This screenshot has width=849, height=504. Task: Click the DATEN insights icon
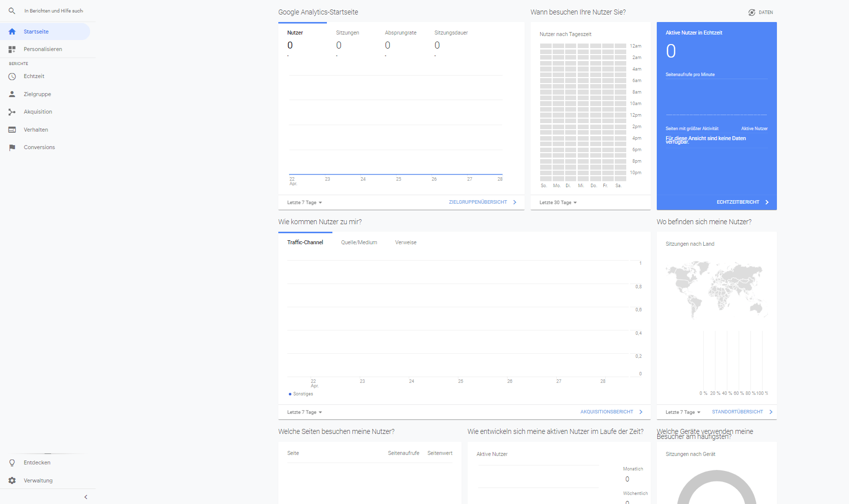(x=752, y=13)
